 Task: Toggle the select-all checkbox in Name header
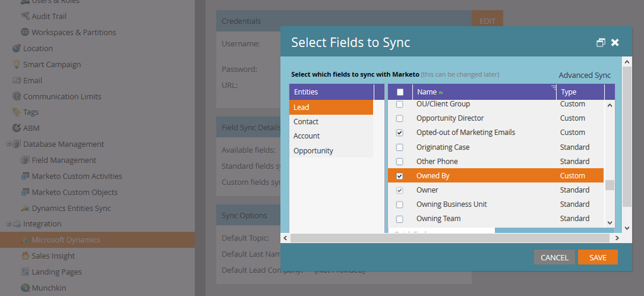coord(400,92)
